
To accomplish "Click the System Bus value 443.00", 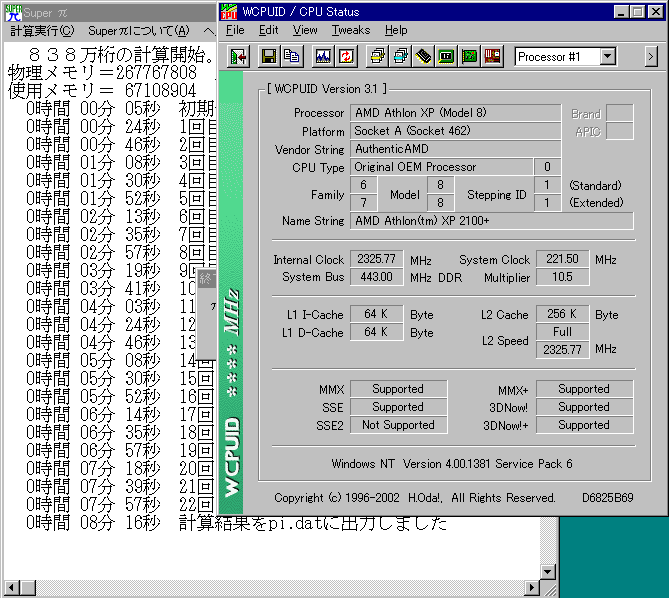I will coord(376,277).
